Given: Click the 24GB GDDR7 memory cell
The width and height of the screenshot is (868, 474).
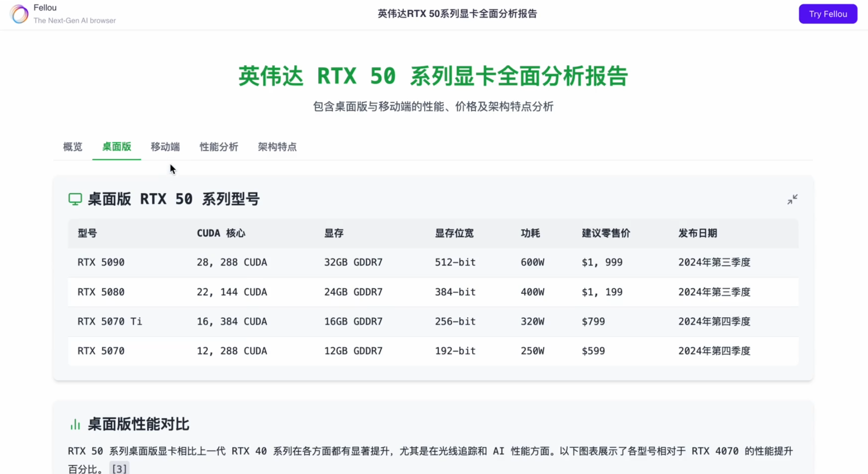Looking at the screenshot, I should 353,292.
